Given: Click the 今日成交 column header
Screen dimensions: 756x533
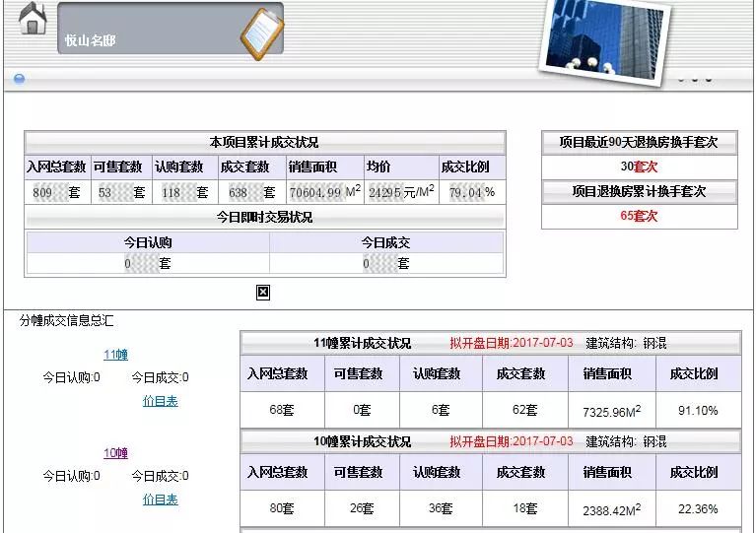Looking at the screenshot, I should [385, 242].
